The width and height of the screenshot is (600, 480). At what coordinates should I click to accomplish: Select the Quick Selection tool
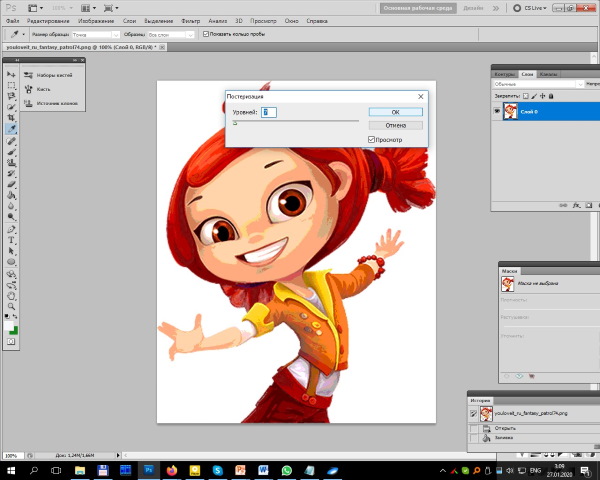11,107
